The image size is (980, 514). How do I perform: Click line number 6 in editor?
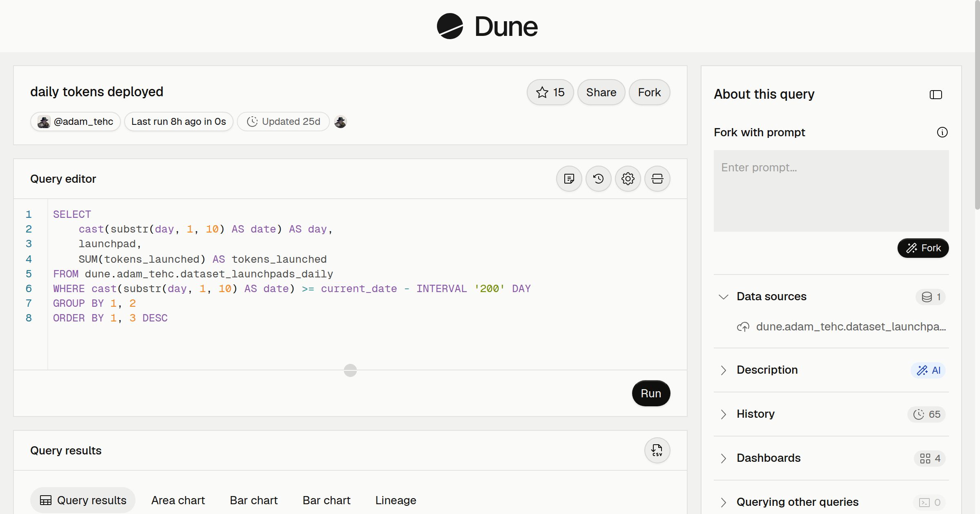click(x=29, y=289)
